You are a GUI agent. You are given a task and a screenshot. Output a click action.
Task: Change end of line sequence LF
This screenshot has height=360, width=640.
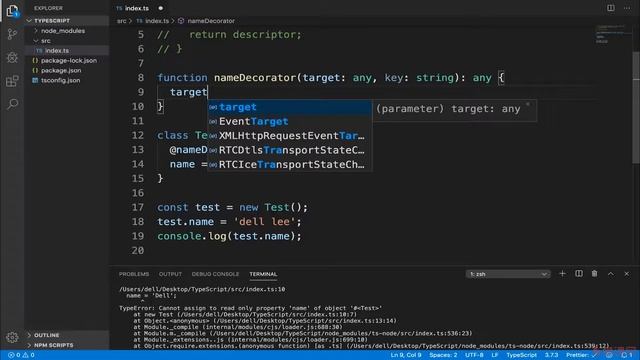(495, 355)
